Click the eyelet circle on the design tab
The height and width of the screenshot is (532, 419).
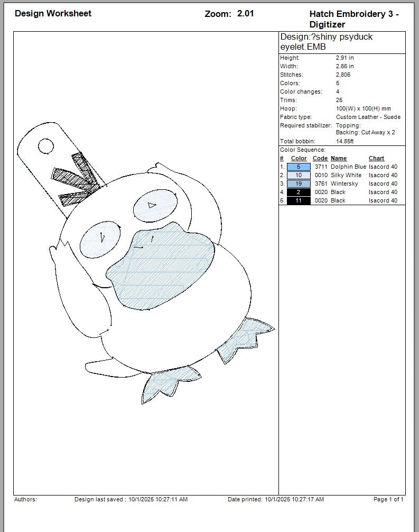pyautogui.click(x=46, y=146)
